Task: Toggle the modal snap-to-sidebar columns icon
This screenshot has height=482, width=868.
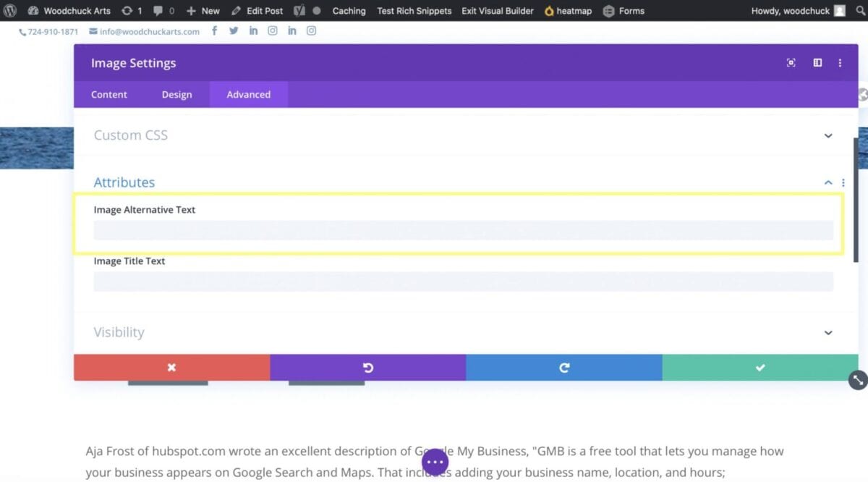Action: point(817,63)
